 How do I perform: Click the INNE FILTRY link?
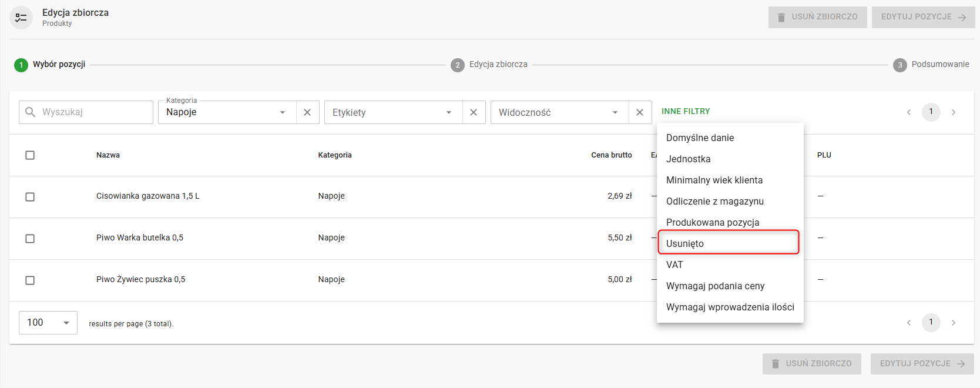pos(686,111)
